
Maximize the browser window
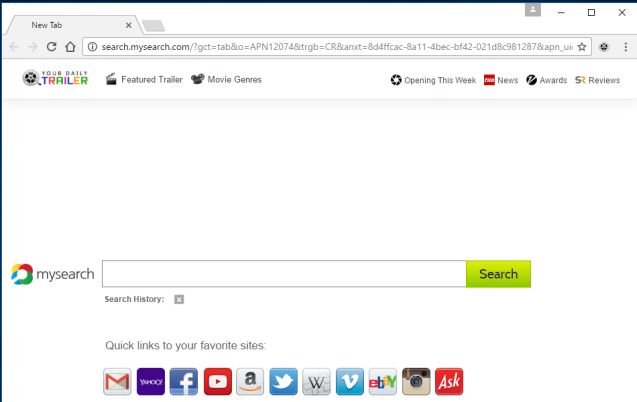[592, 13]
